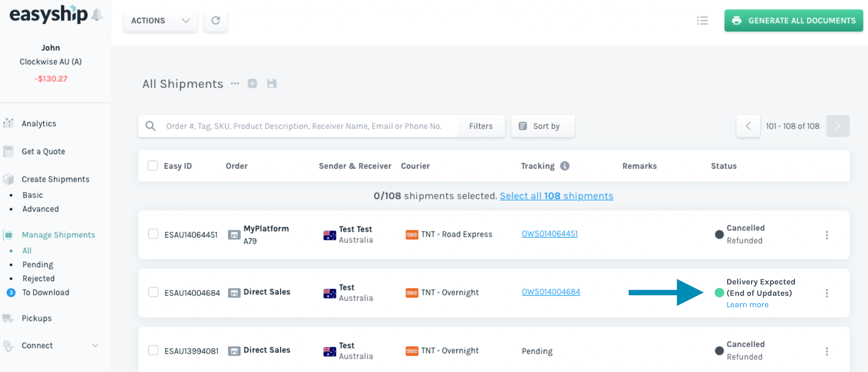The width and height of the screenshot is (868, 372).
Task: Click Learn more under Delivery Expected
Action: 747,304
